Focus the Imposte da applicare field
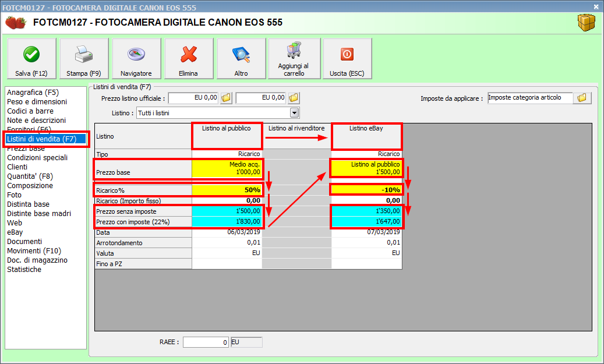 [530, 98]
